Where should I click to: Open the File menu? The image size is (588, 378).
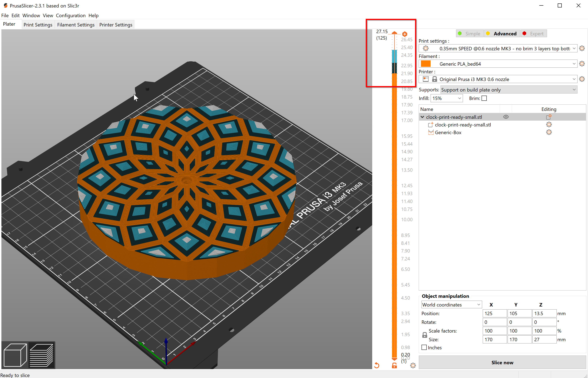5,16
